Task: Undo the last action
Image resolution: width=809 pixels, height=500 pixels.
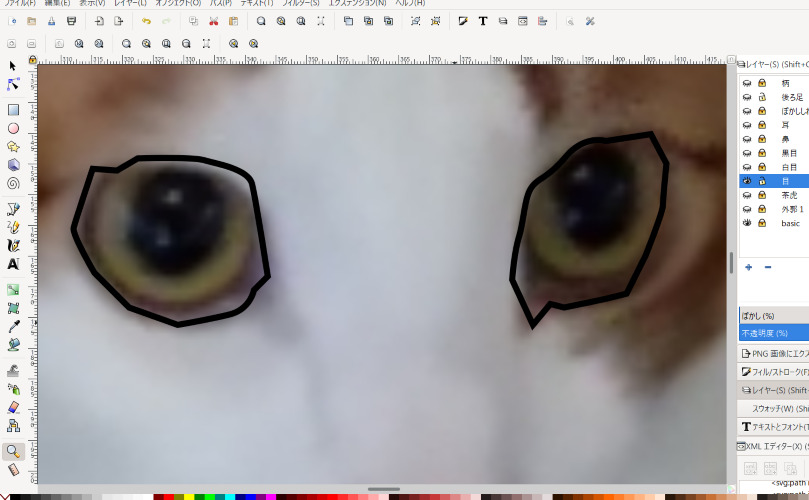Action: (x=147, y=21)
